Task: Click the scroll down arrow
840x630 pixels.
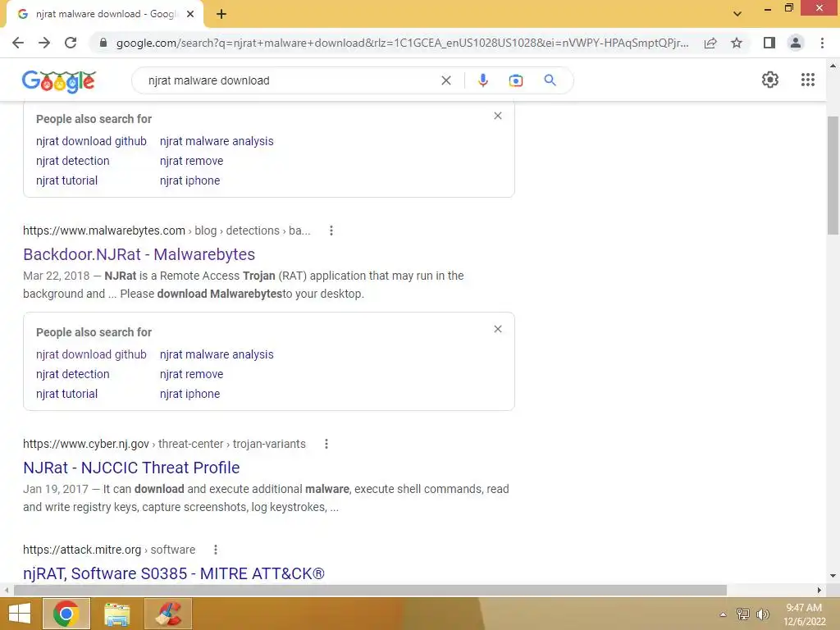Action: 833,576
